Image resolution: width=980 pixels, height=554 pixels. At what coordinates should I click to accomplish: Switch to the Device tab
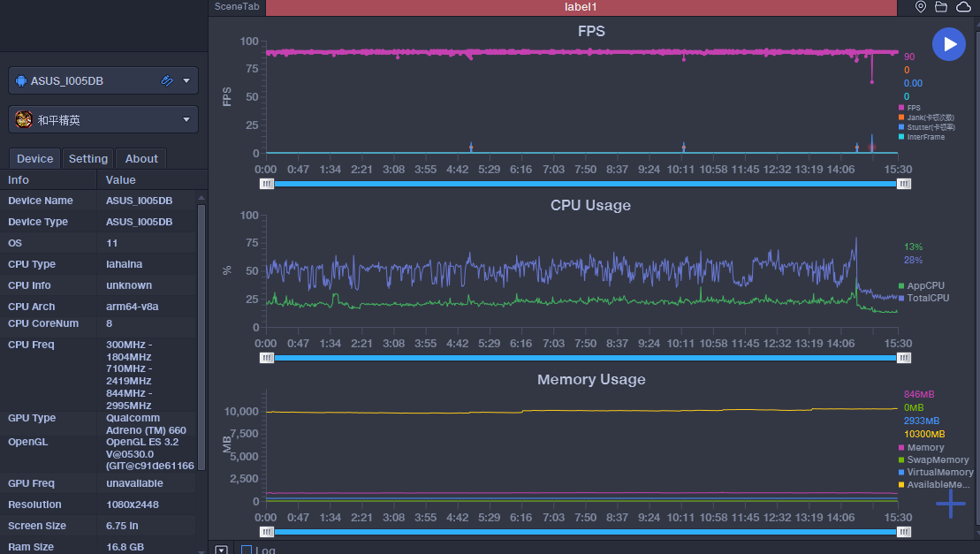click(35, 159)
